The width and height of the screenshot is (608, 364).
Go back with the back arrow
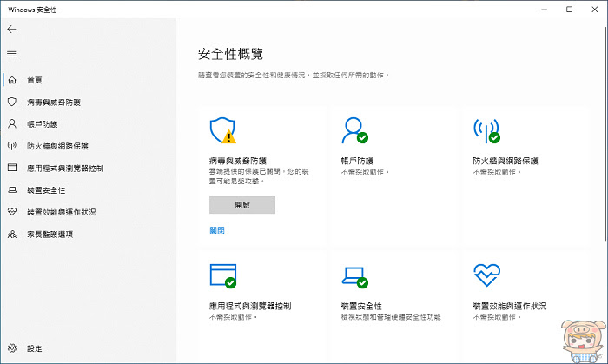pos(11,29)
